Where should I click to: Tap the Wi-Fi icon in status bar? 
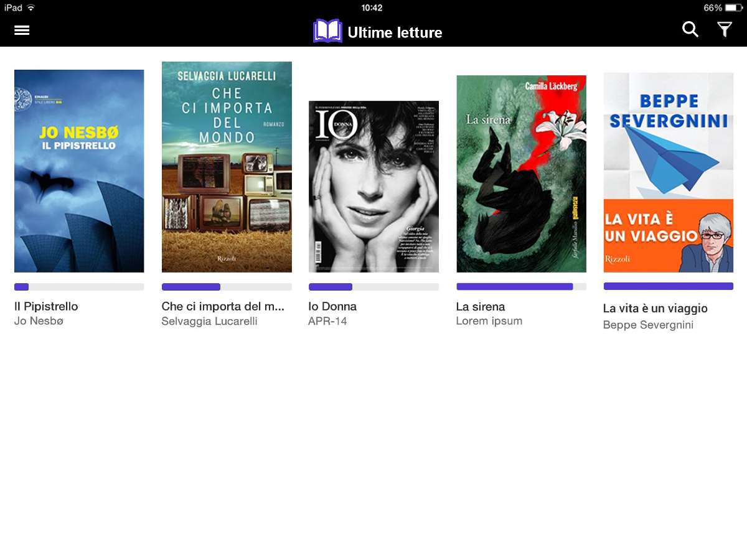(x=31, y=8)
